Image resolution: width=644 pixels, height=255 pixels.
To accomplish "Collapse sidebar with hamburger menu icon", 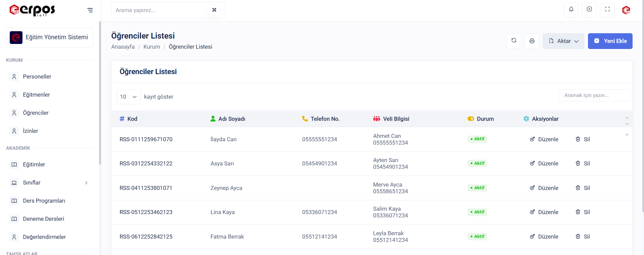I will click(x=90, y=10).
